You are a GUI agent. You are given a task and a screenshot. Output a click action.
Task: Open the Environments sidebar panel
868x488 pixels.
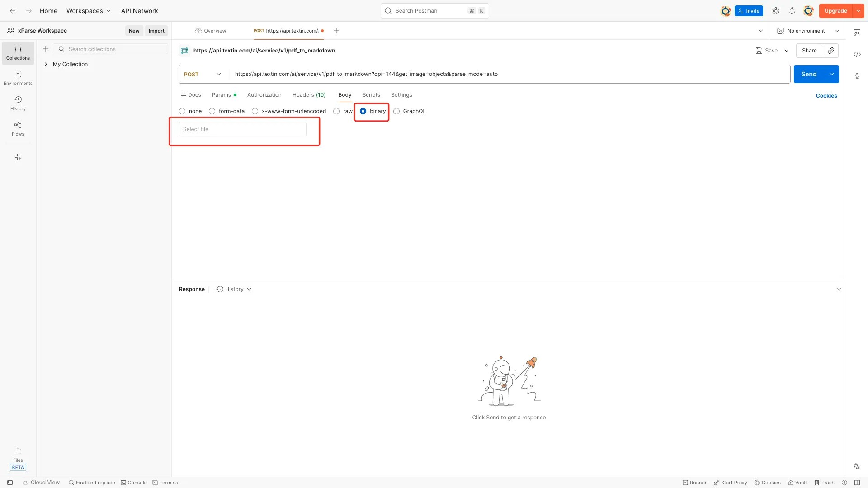click(18, 78)
